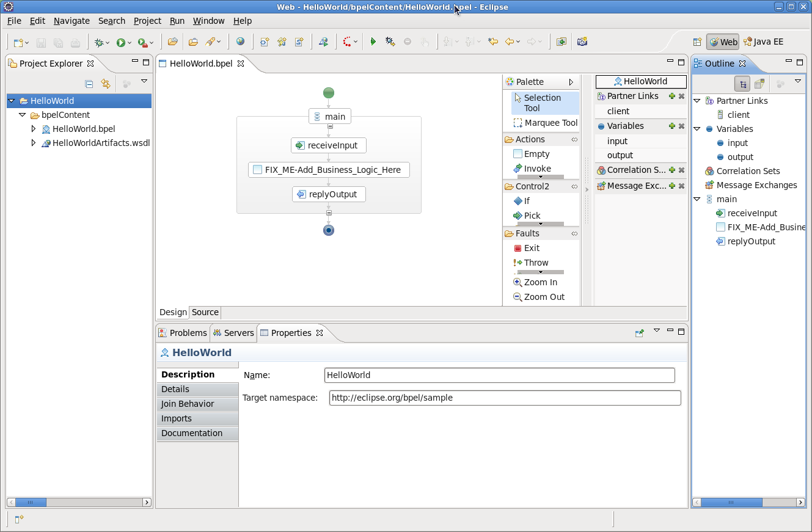
Task: Collapse the main sequence in the diagram
Action: [329, 125]
